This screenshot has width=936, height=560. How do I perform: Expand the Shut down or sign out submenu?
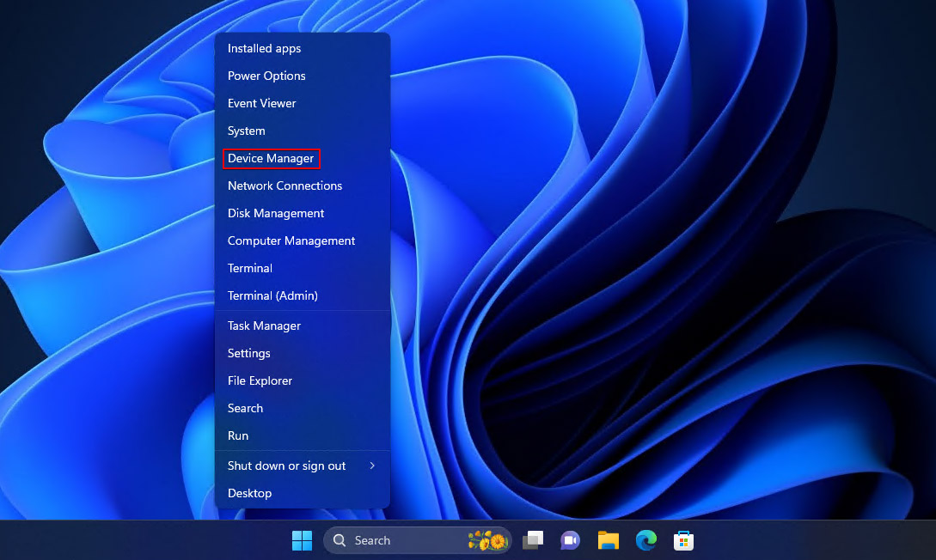(x=286, y=466)
